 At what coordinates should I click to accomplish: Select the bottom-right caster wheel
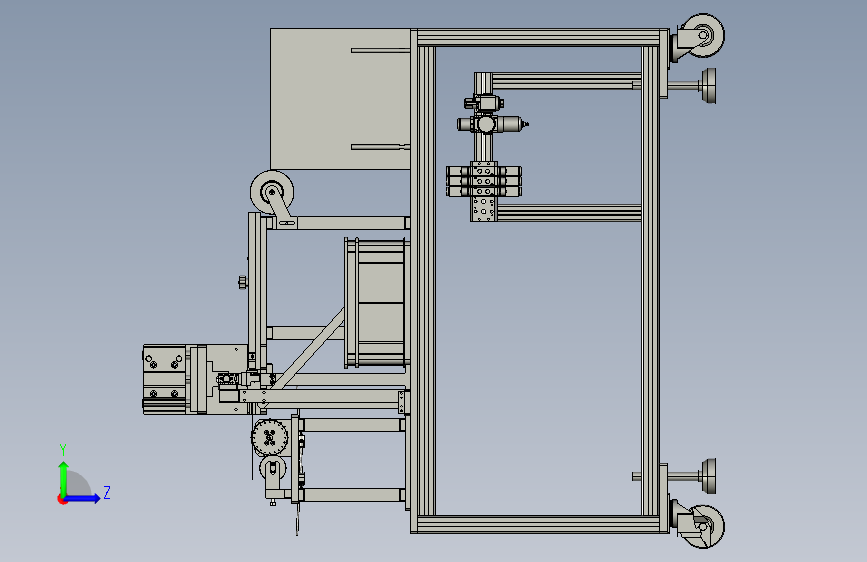pyautogui.click(x=704, y=527)
